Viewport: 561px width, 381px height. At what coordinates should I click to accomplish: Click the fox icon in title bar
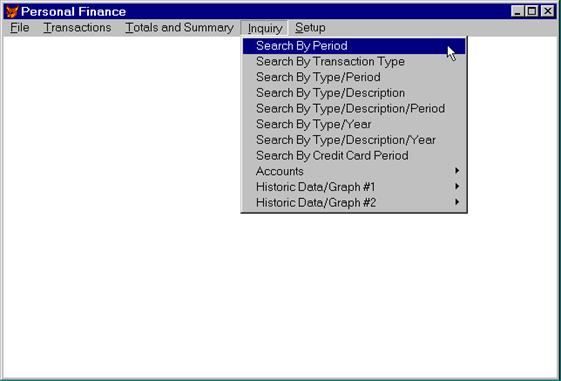point(12,11)
